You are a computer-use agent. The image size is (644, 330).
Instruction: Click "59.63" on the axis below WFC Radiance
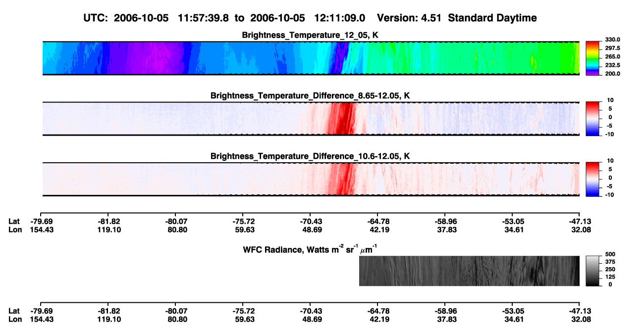point(244,319)
